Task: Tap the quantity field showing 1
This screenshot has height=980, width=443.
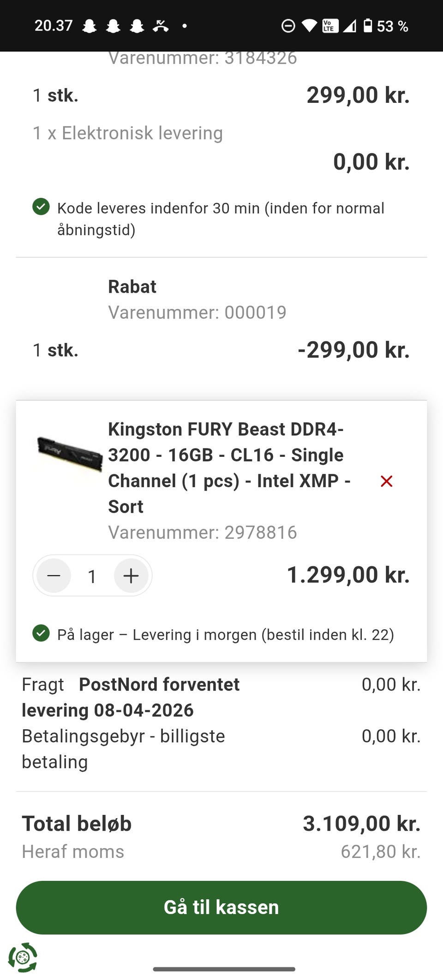Action: [x=92, y=576]
